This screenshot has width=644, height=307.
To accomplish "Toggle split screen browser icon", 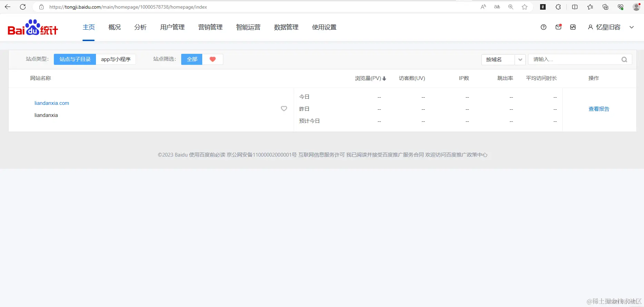I will pyautogui.click(x=575, y=7).
